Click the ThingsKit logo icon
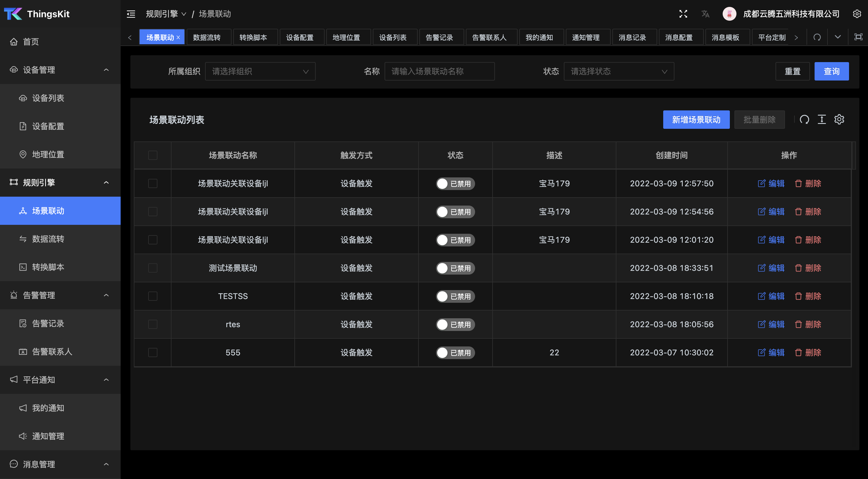868x479 pixels. click(13, 14)
